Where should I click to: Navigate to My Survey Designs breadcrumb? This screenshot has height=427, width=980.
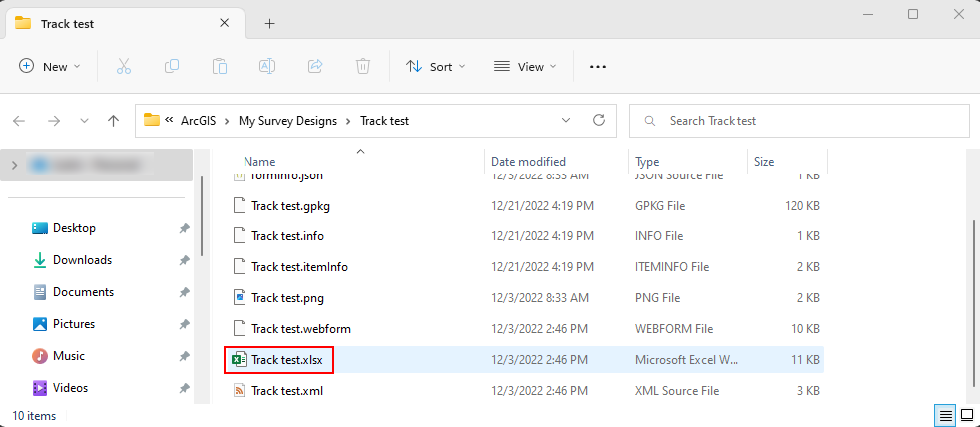287,121
